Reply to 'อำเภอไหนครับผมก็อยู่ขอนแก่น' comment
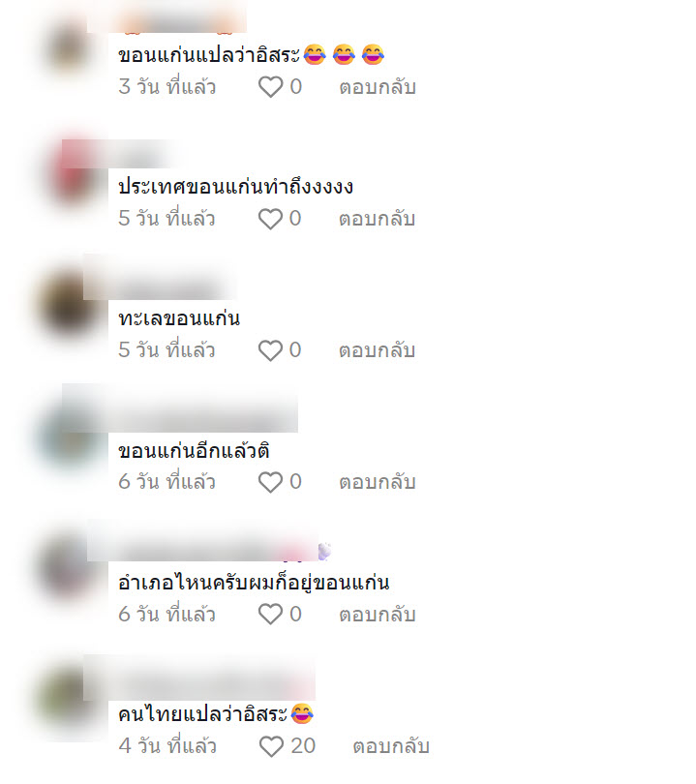The image size is (696, 784). [378, 615]
